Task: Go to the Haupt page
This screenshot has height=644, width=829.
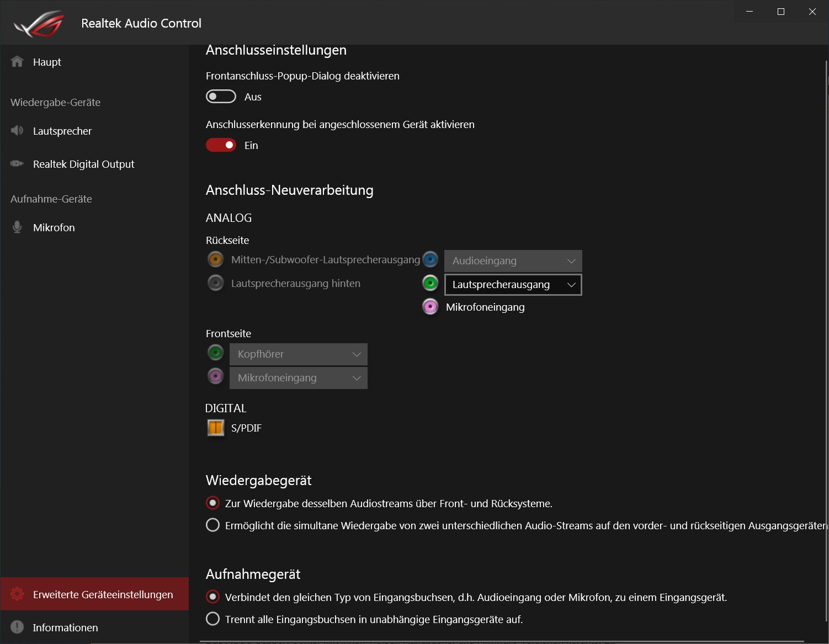Action: click(x=47, y=62)
